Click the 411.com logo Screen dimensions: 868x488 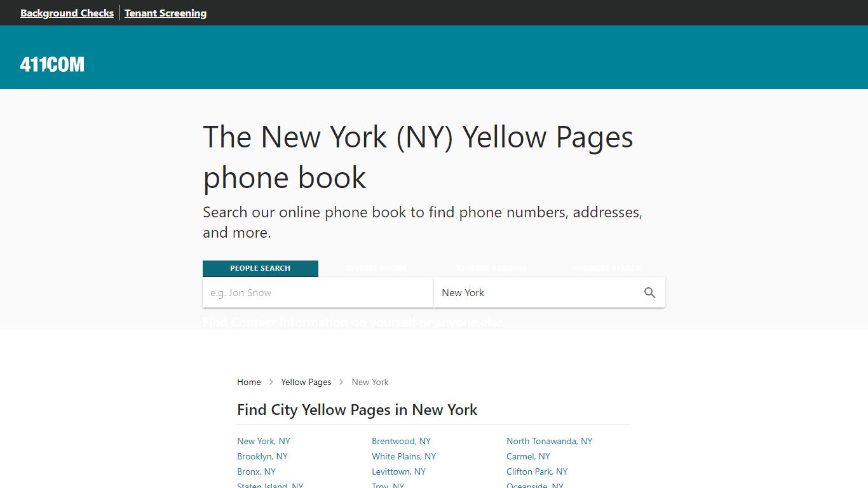click(52, 64)
